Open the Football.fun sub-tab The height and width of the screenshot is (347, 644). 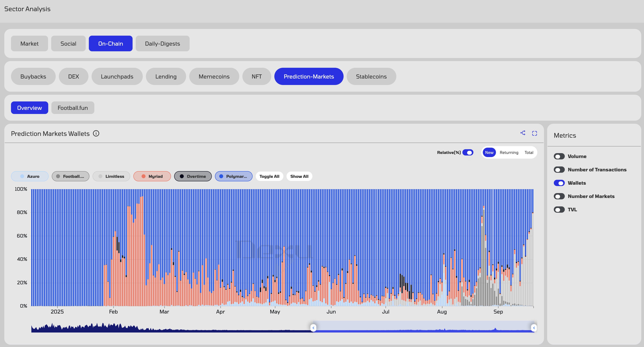73,108
